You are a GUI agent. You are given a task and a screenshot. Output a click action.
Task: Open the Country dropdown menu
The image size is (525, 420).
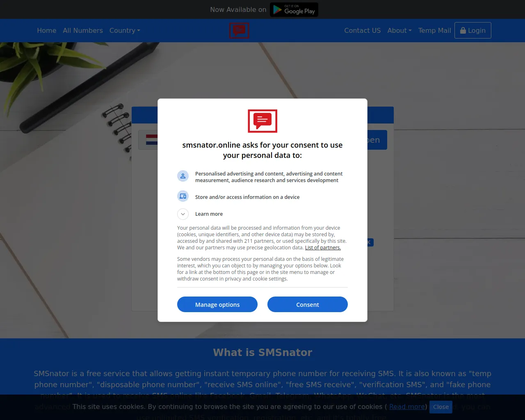(125, 30)
